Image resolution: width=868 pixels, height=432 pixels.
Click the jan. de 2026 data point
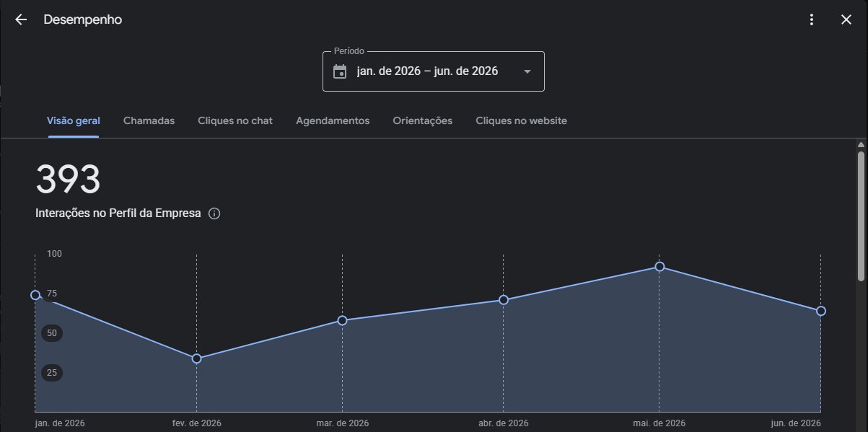35,295
